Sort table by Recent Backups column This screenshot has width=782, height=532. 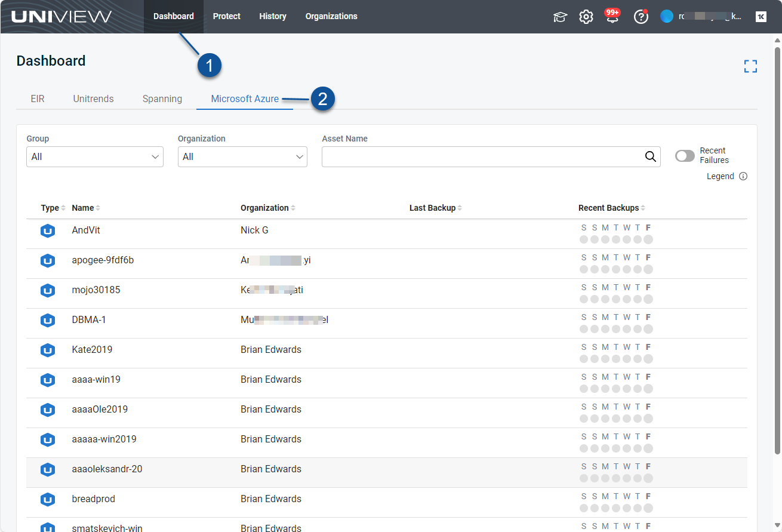[612, 208]
